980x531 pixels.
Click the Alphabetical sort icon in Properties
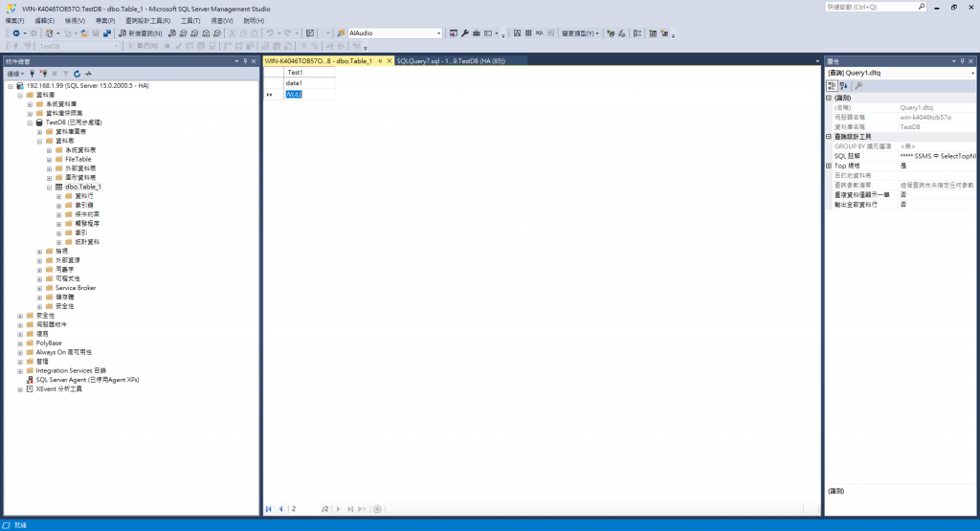pos(844,85)
